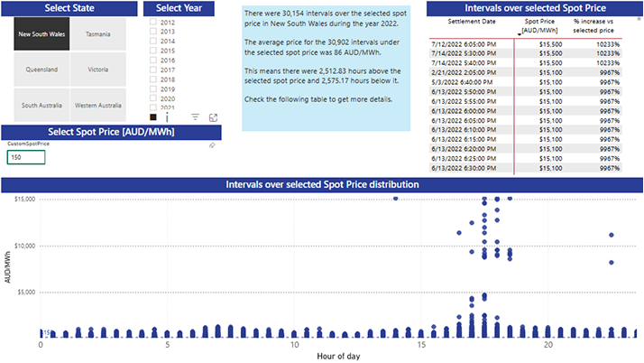Screen dimensions: 644x363
Task: Click the CustomSpotPrice input field
Action: (x=26, y=158)
